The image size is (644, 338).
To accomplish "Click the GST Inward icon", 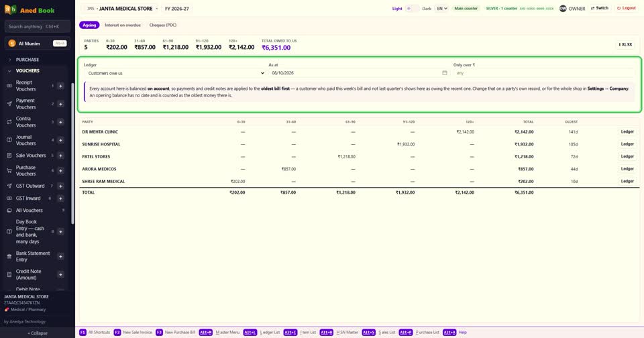I will tap(9, 199).
